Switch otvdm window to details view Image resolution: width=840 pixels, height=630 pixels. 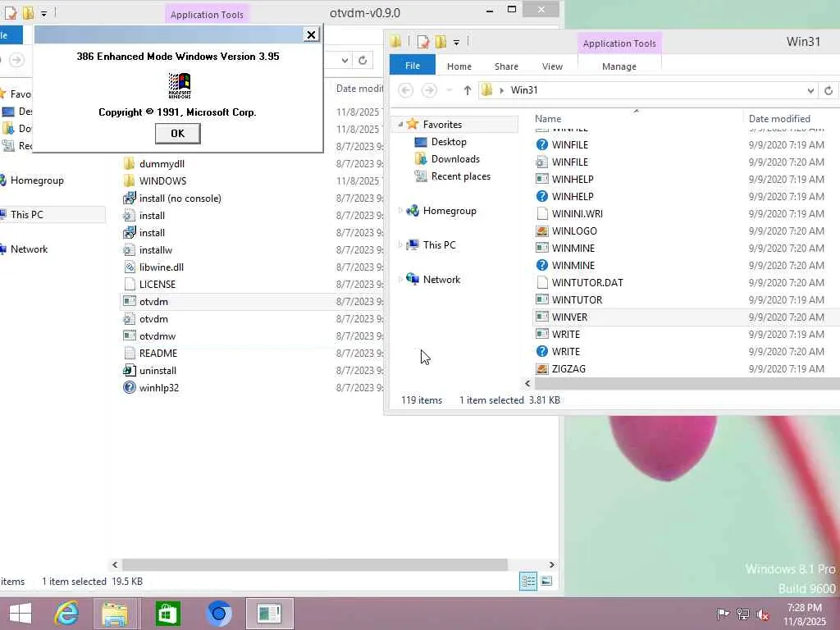point(528,582)
